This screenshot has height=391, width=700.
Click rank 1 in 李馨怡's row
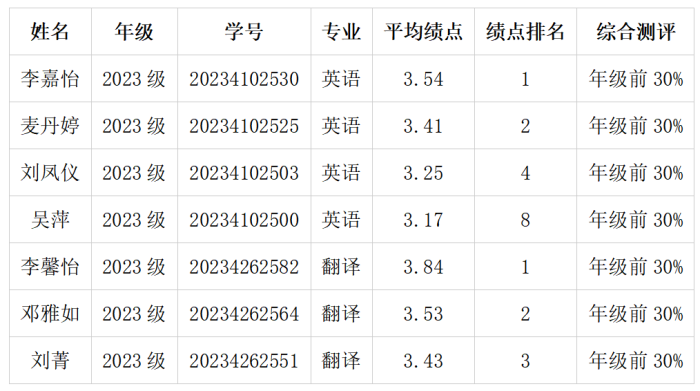coord(525,267)
